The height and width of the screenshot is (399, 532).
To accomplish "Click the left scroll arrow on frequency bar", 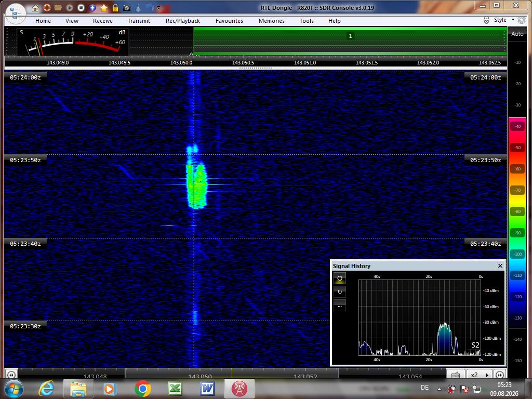I will point(11,375).
